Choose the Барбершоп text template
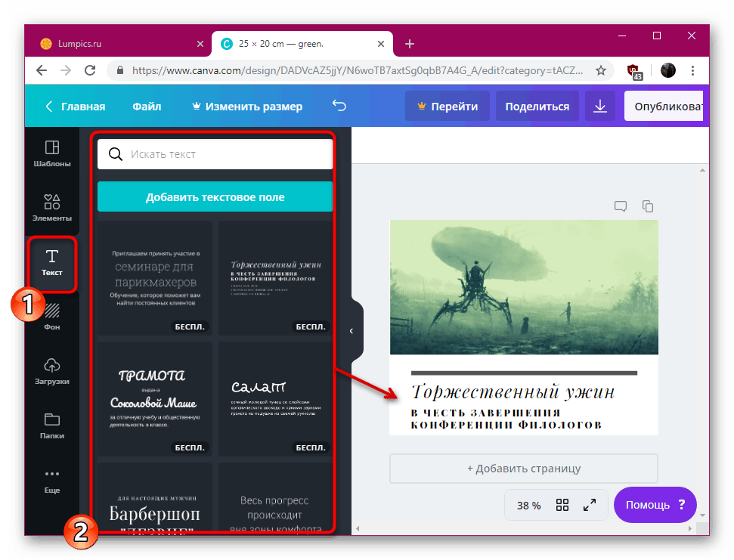This screenshot has height=560, width=734. [155, 499]
